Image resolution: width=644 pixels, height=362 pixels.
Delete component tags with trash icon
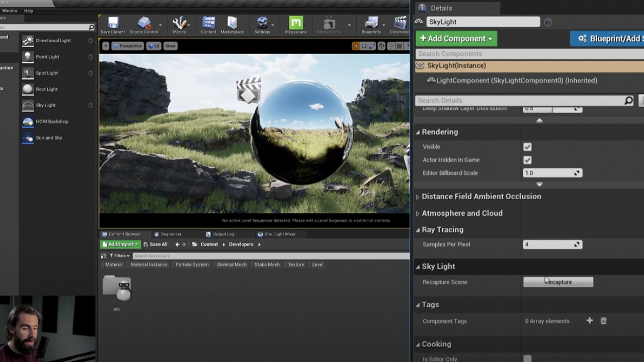click(603, 321)
